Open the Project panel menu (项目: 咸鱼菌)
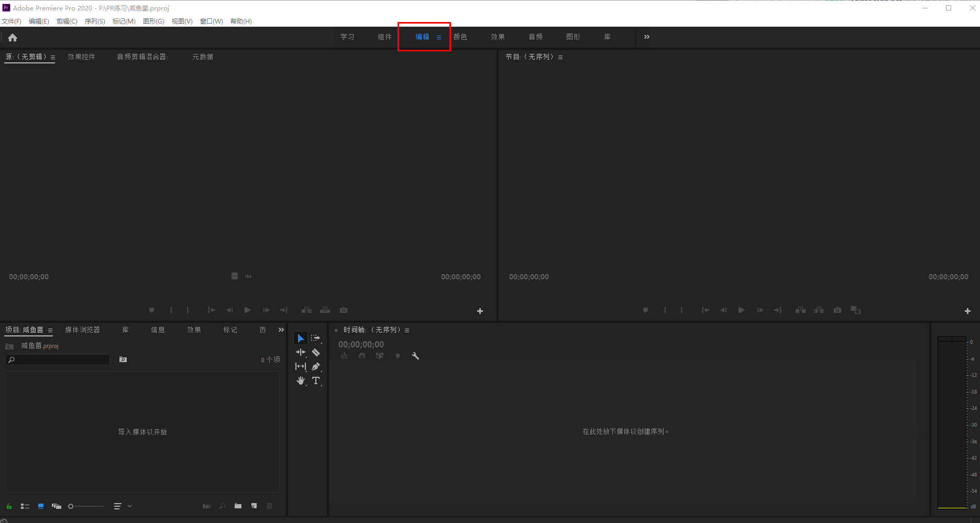Viewport: 980px width, 523px height. (x=50, y=331)
